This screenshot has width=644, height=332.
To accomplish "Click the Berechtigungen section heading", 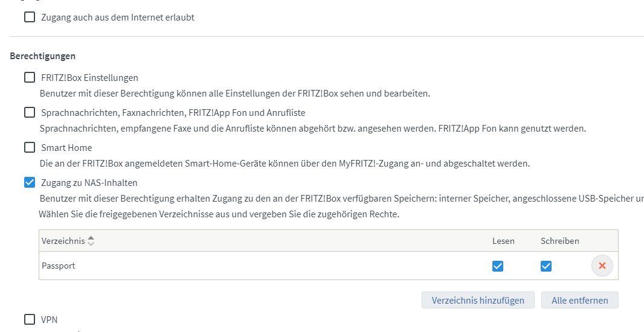I will 43,56.
